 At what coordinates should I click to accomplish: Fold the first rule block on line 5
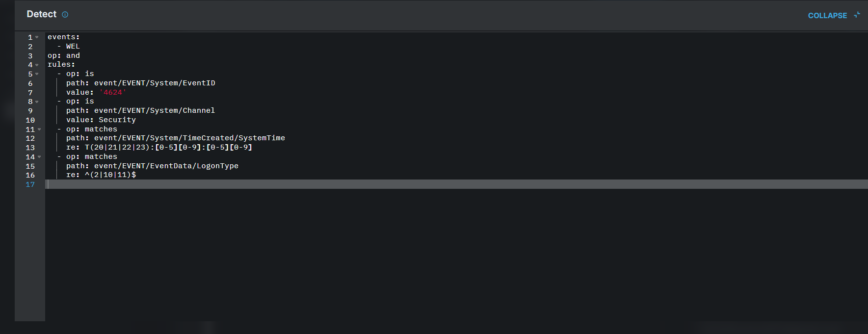37,74
